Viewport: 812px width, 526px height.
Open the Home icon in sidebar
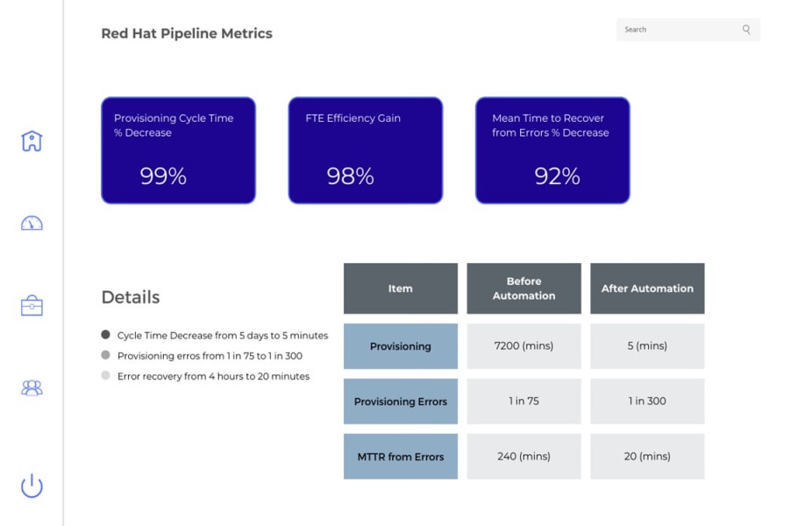[32, 141]
